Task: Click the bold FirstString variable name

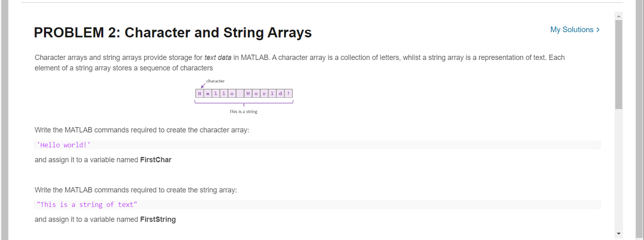Action: pyautogui.click(x=158, y=219)
